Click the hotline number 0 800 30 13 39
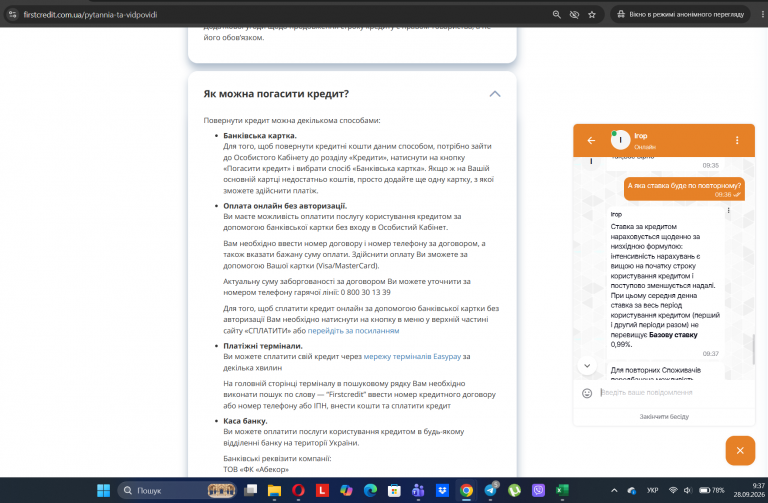Screen dimensions: 768x503 [365, 292]
